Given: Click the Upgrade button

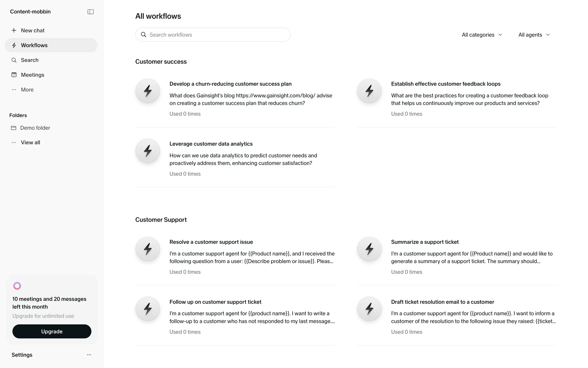Looking at the screenshot, I should click(52, 332).
